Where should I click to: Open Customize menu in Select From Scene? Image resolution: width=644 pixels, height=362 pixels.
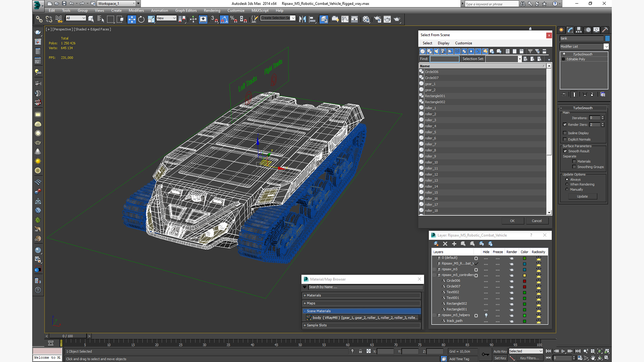(464, 43)
